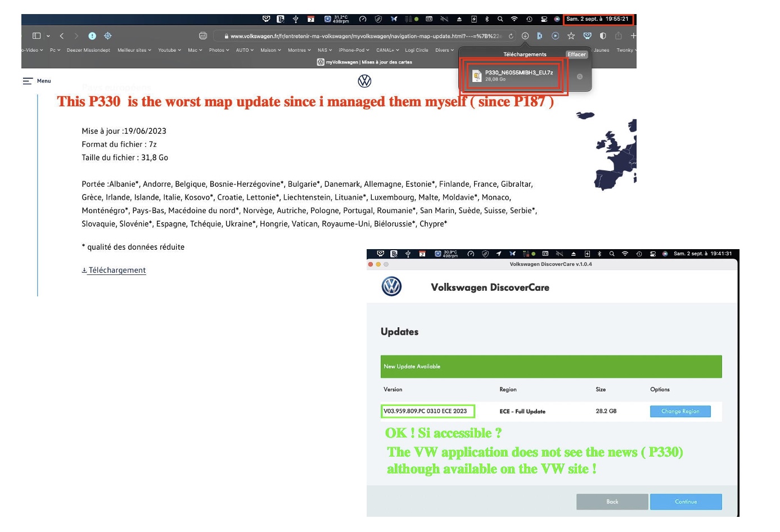Open the CANAL+ bookmarks menu
This screenshot has width=780, height=532.
[x=387, y=50]
